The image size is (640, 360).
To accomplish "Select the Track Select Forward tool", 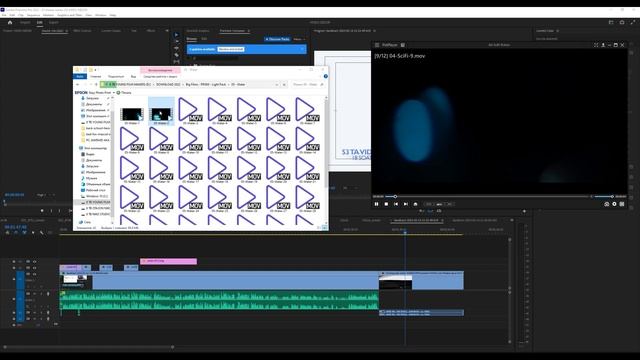I will pos(176,42).
